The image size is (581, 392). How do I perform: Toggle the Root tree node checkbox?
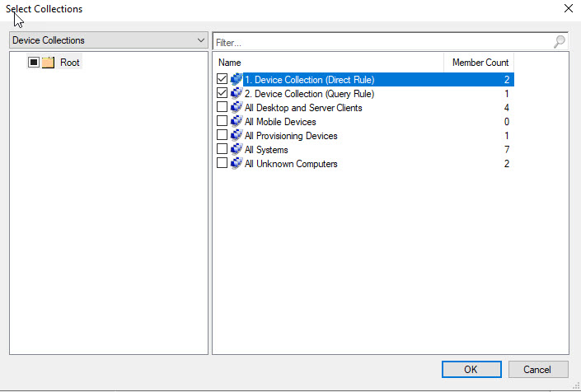34,63
